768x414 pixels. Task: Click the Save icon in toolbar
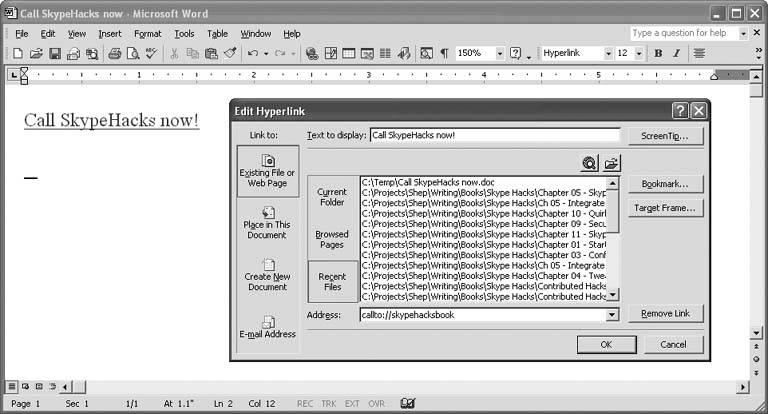(56, 53)
